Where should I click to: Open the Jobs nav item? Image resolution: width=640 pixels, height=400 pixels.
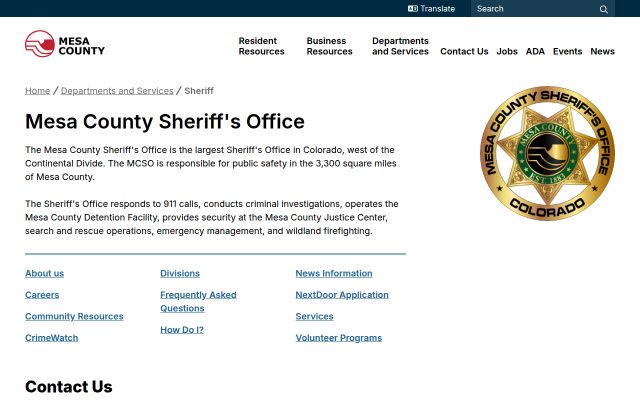tap(507, 51)
